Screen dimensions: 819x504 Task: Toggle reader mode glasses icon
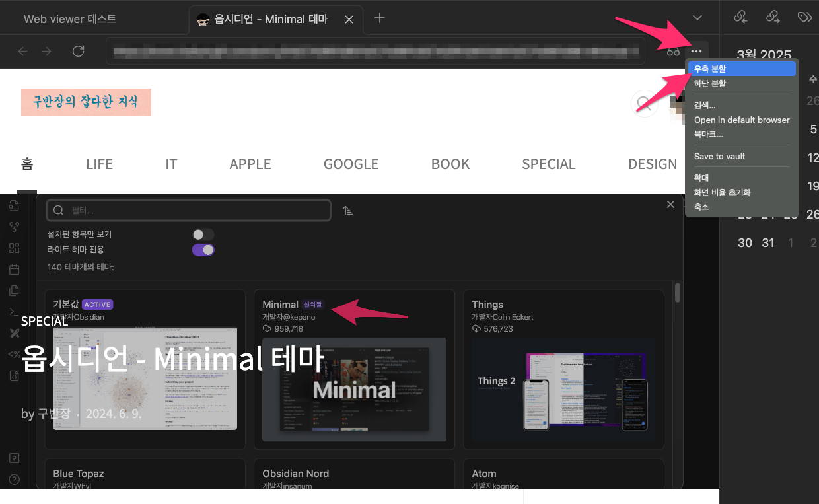(673, 51)
